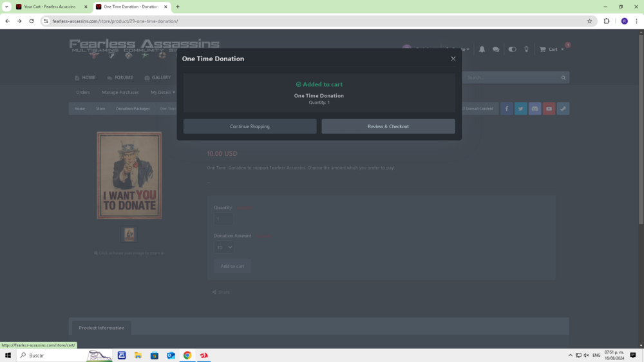Click into the site search field

(x=511, y=78)
